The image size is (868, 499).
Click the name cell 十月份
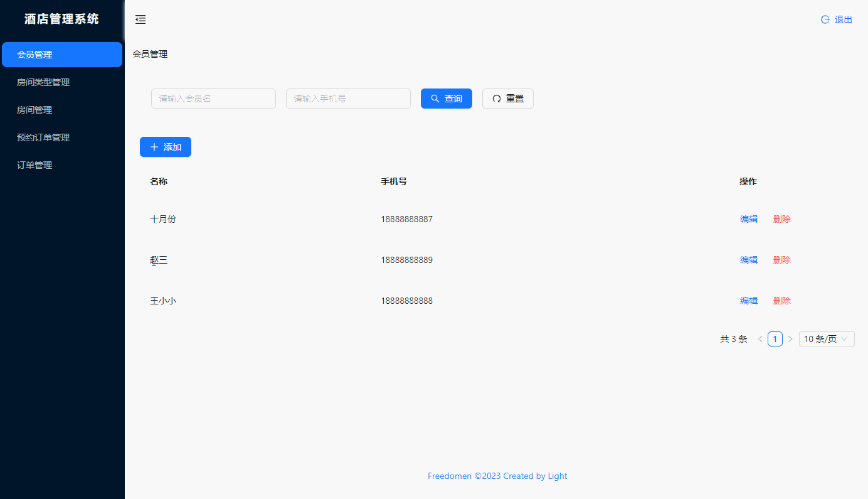(x=163, y=219)
